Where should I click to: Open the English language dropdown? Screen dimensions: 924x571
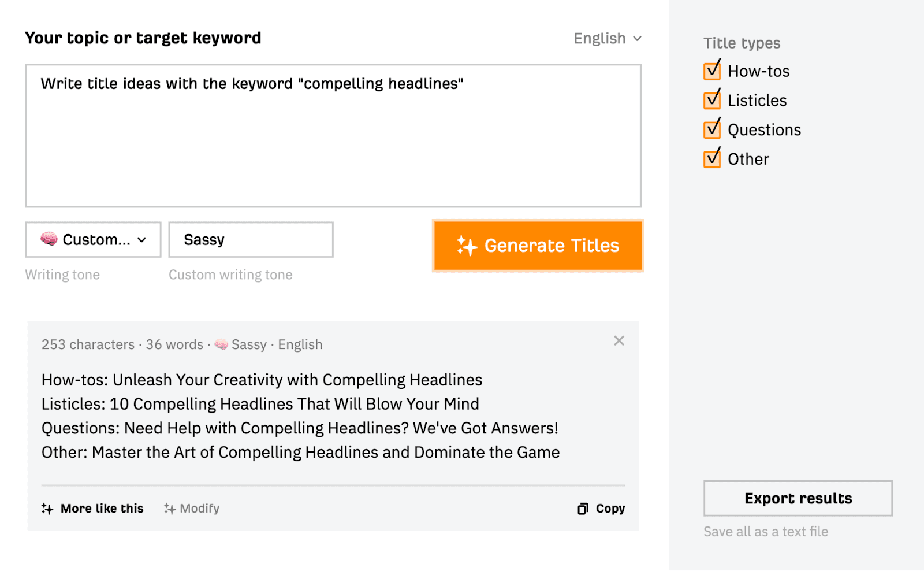pos(607,38)
